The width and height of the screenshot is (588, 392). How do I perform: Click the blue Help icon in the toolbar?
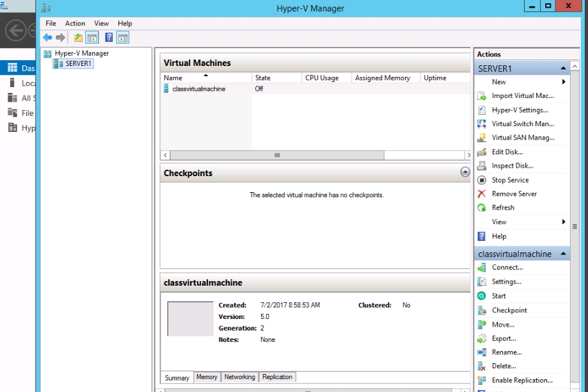pos(109,38)
